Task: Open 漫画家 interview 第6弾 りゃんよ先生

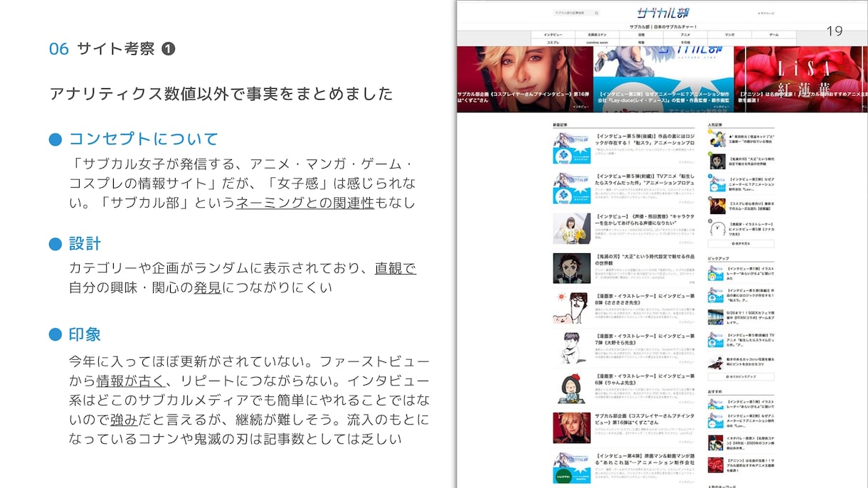Action: point(645,378)
